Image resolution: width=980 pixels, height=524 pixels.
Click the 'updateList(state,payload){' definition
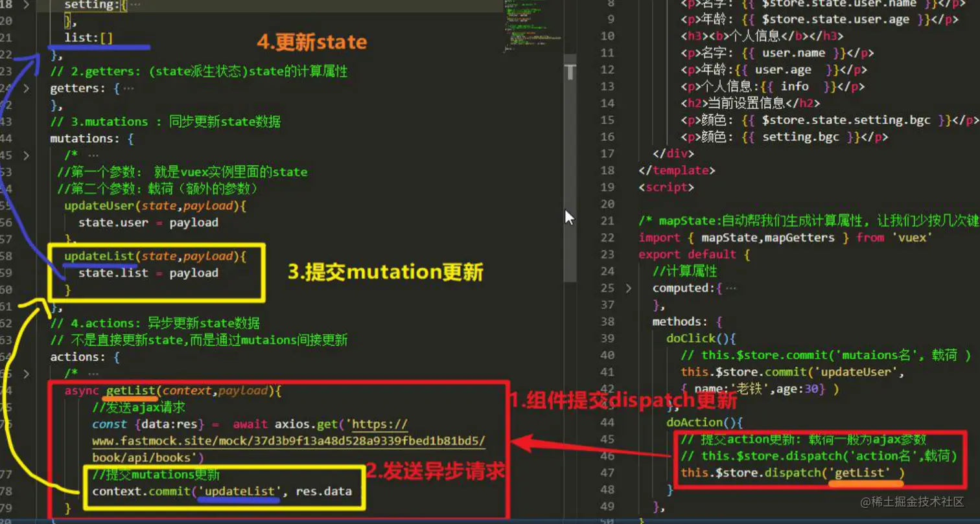(x=155, y=256)
